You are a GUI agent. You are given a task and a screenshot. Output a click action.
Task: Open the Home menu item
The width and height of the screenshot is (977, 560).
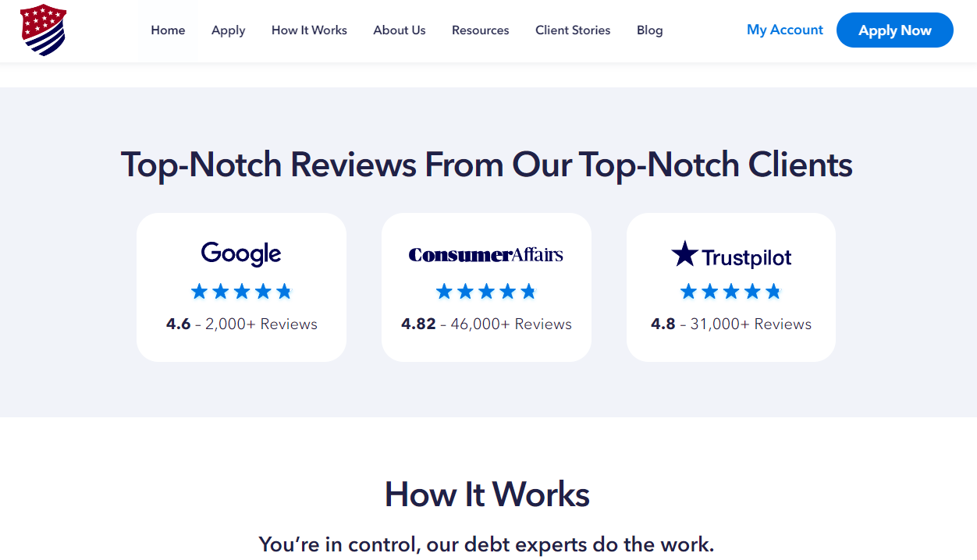(x=168, y=30)
